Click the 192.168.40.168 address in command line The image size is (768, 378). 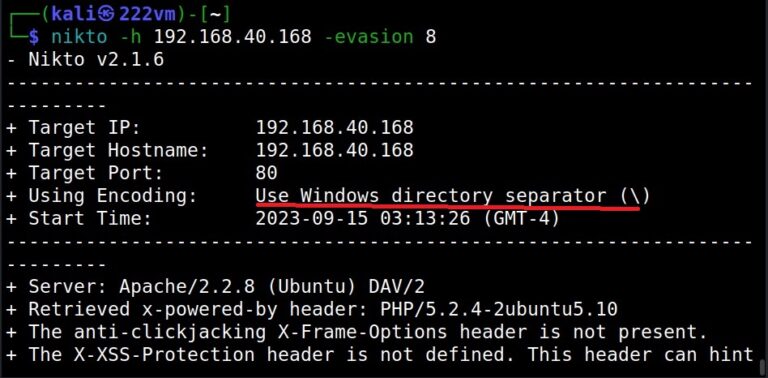[233, 37]
